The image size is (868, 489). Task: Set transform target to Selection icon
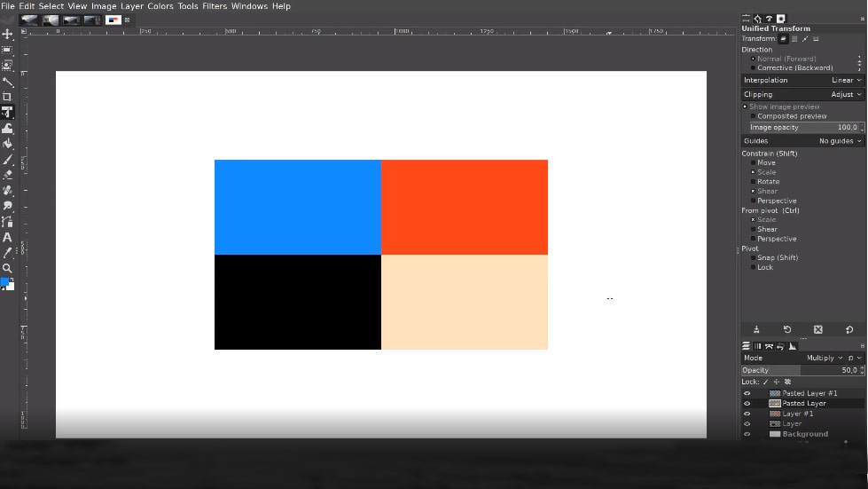[x=794, y=39]
